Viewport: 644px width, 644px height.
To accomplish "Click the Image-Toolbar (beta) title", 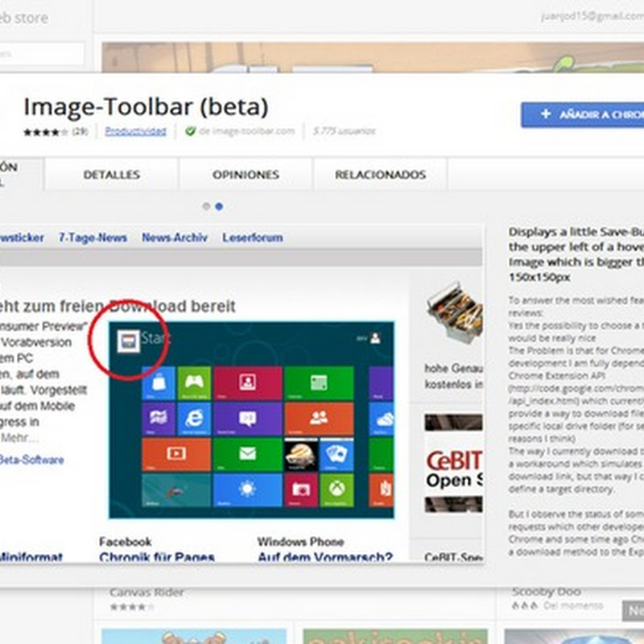I will point(146,107).
